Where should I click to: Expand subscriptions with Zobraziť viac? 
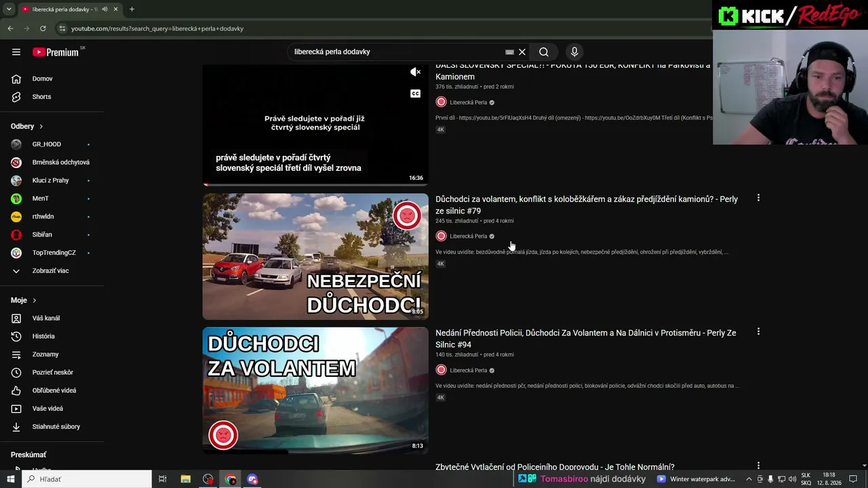pyautogui.click(x=52, y=271)
